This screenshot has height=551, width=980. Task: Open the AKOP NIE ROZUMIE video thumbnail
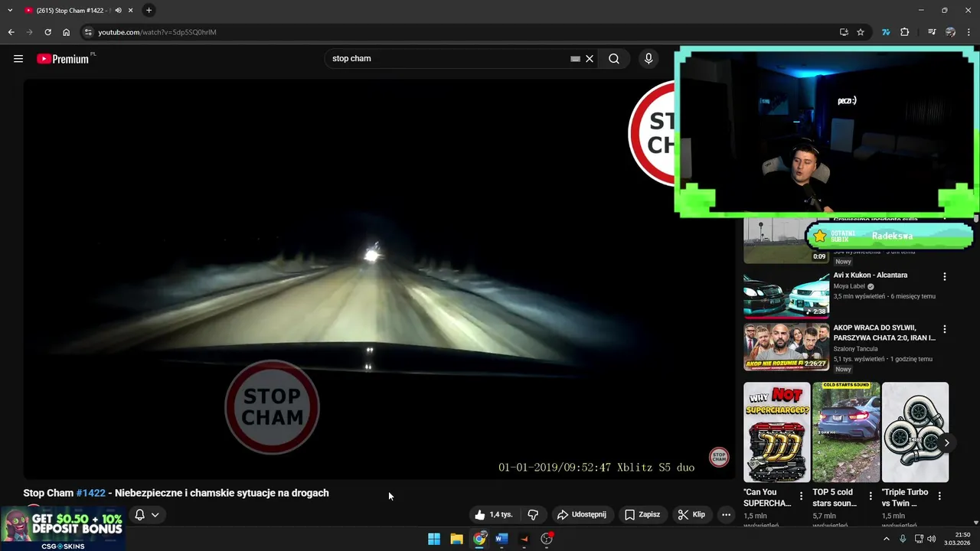coord(786,347)
